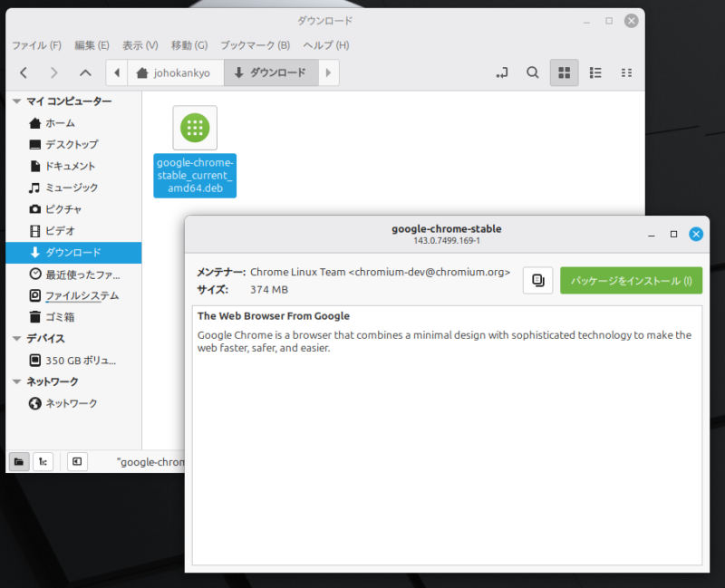This screenshot has height=588, width=725.
Task: Show tree view in sidebar
Action: click(43, 462)
